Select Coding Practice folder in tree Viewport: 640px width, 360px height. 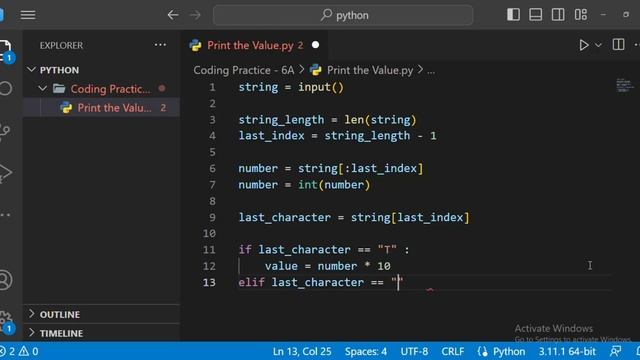(x=102, y=89)
